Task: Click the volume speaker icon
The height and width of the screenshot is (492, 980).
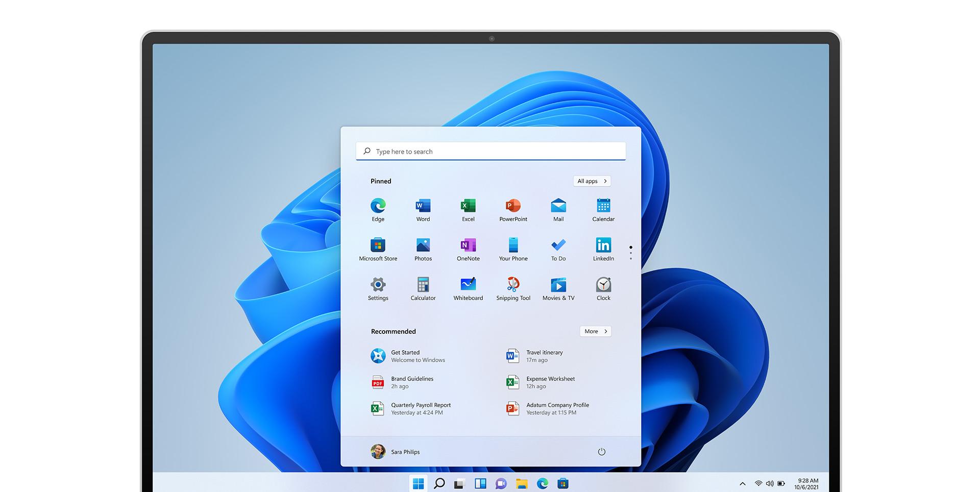Action: click(x=770, y=483)
